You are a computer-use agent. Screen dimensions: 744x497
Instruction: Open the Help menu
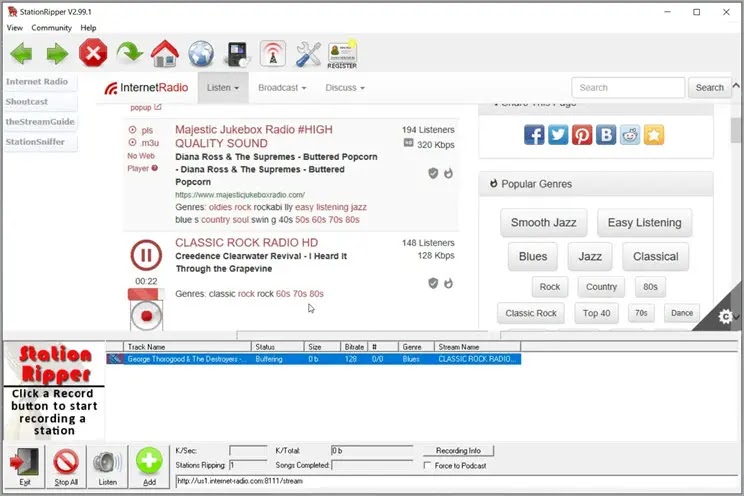click(88, 28)
